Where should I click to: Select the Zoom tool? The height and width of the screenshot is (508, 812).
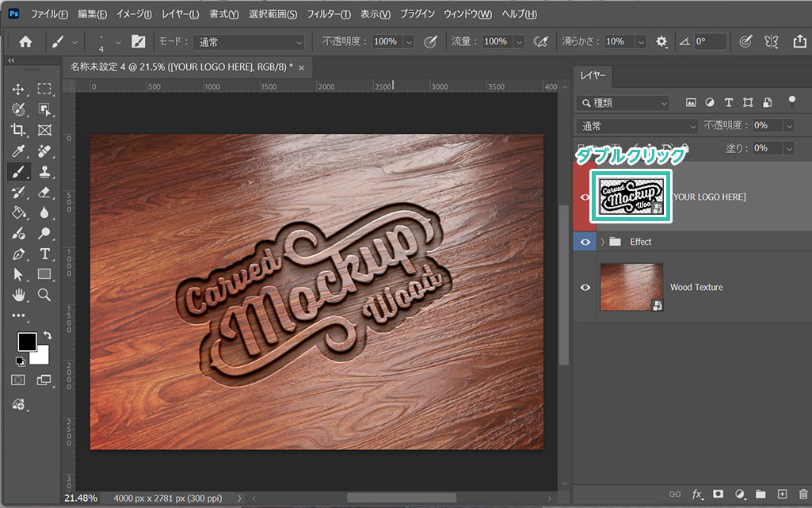[x=44, y=295]
